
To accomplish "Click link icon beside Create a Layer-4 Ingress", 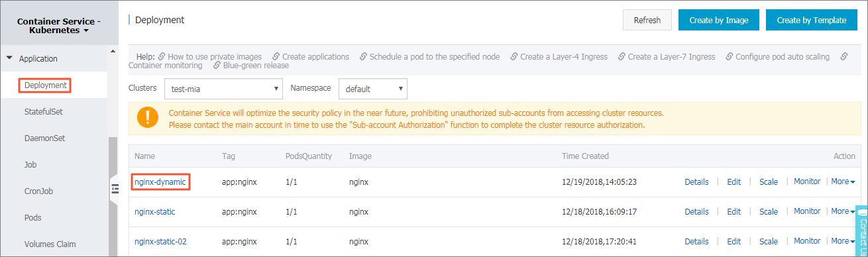I will [x=514, y=57].
